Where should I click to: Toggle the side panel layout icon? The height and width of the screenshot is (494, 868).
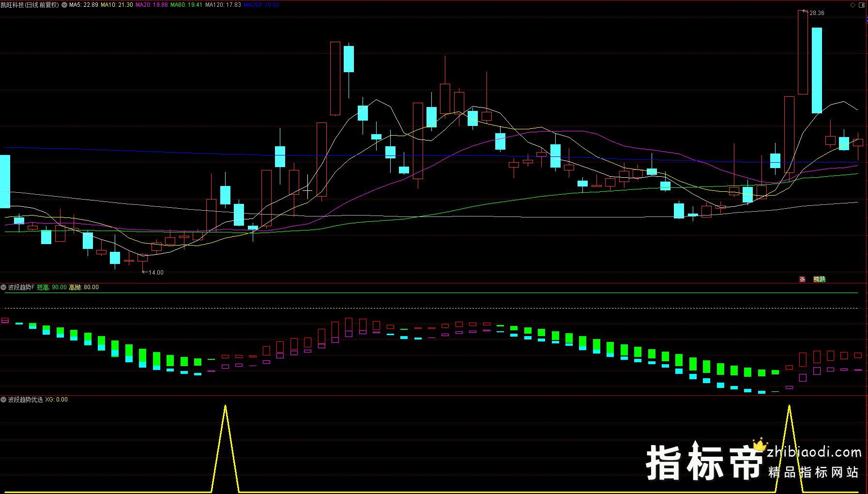862,5
